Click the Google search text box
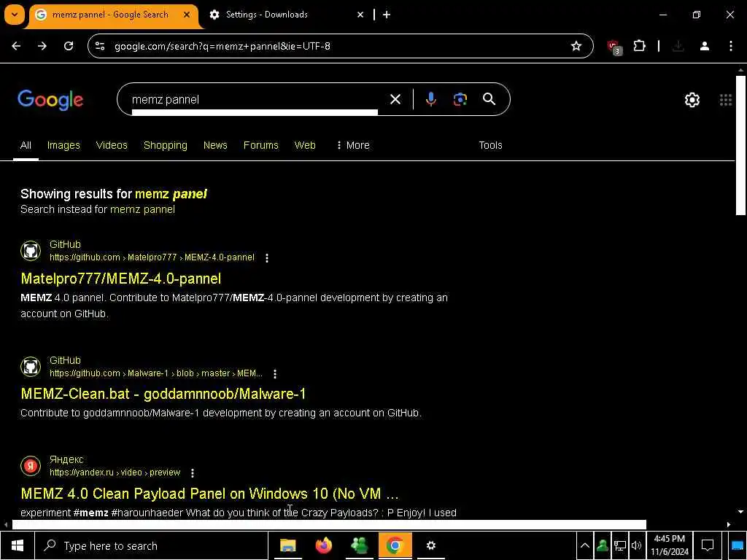This screenshot has height=560, width=747. click(255, 99)
